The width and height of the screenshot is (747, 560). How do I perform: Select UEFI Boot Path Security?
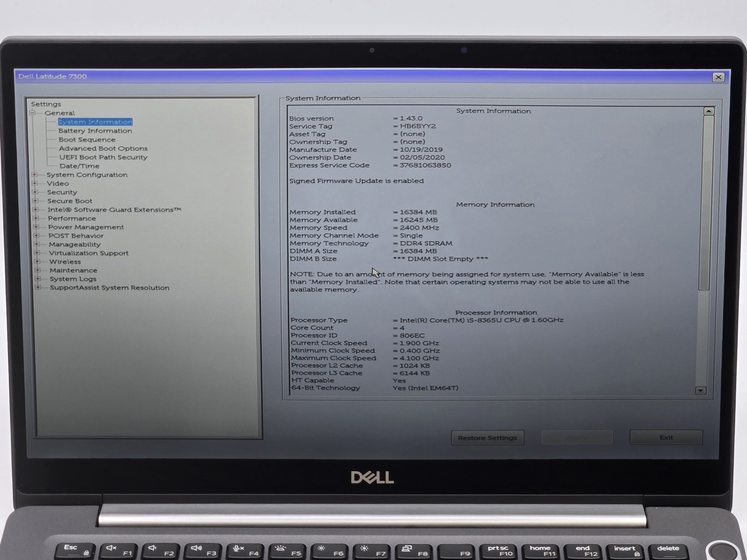[x=103, y=157]
